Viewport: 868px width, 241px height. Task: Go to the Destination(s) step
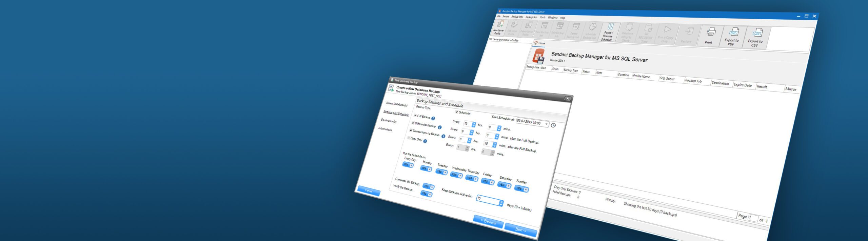(x=389, y=121)
